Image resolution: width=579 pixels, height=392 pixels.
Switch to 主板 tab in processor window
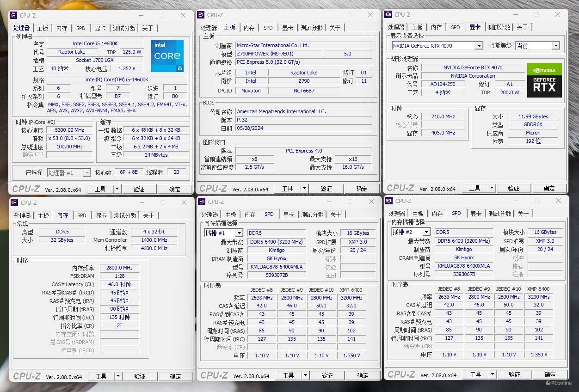(43, 28)
